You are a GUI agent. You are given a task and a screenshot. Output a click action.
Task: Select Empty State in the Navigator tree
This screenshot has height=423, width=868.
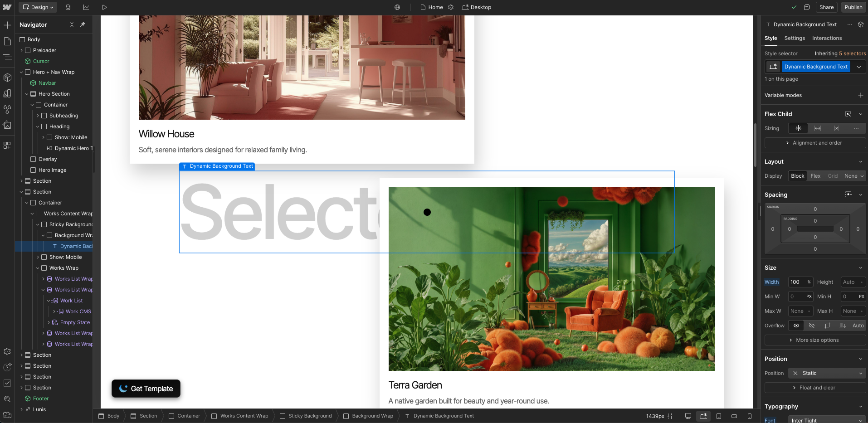click(75, 322)
